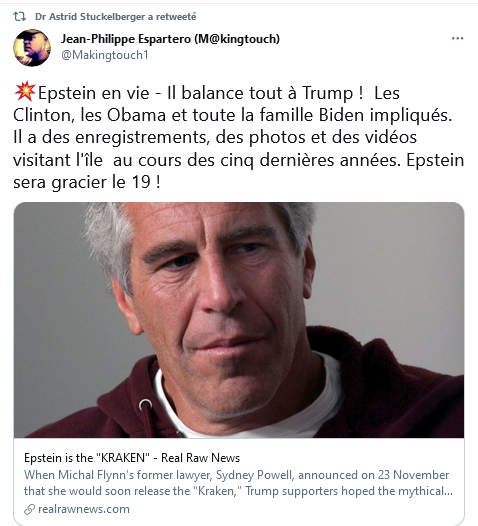Image resolution: width=478 pixels, height=526 pixels.
Task: Click the line 'visitant l'île au cours des cinq'
Action: coord(133,160)
